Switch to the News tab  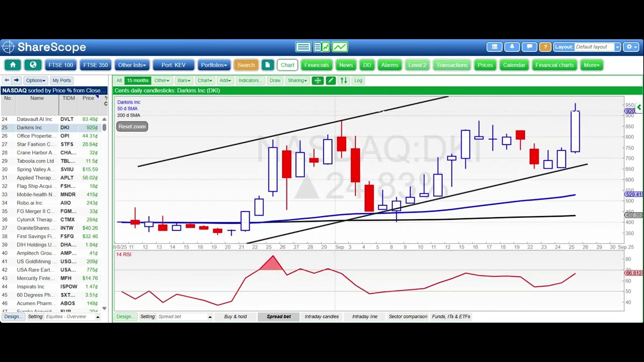point(346,65)
